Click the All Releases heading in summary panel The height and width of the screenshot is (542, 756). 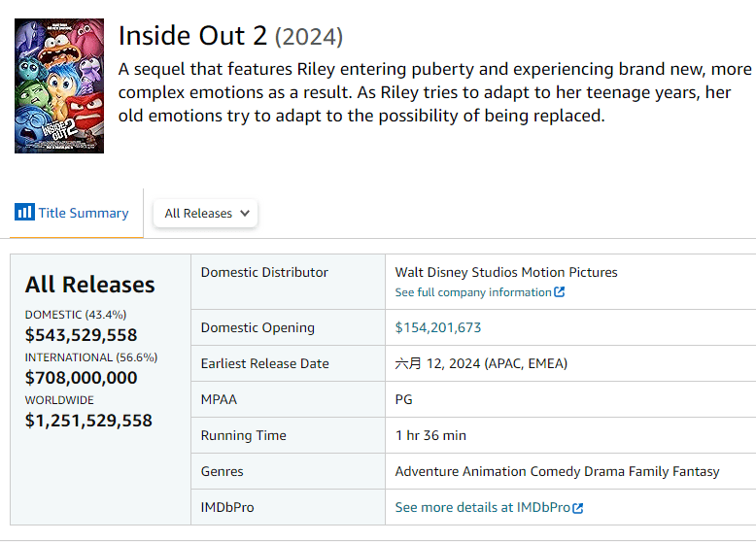coord(90,285)
